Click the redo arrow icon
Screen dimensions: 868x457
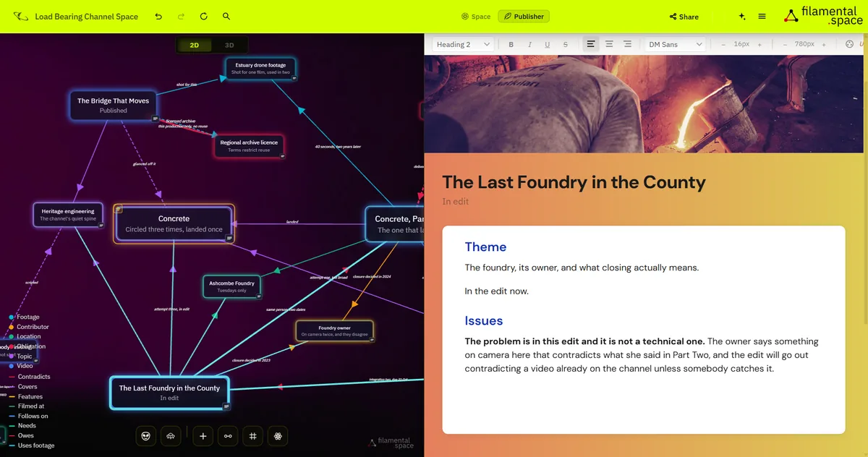pos(181,16)
